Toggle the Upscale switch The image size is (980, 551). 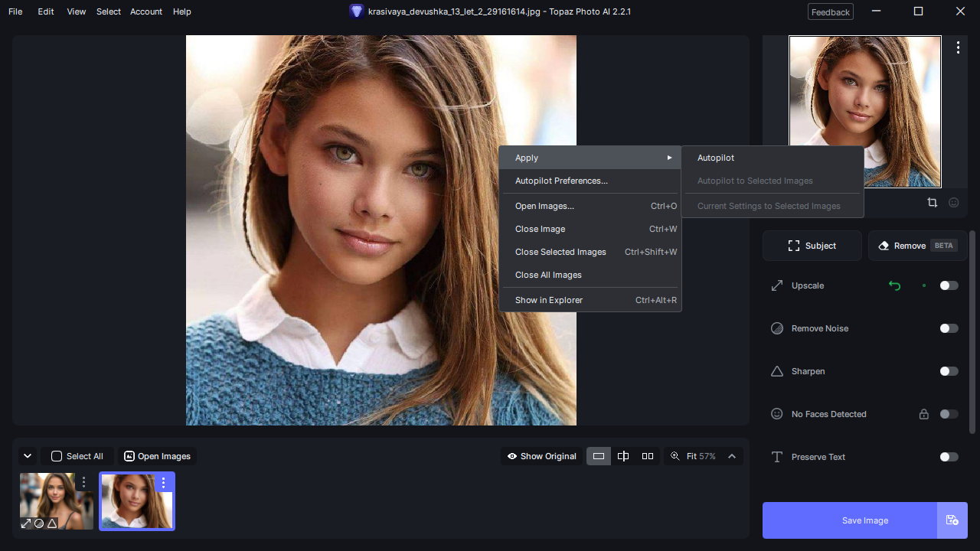[949, 285]
